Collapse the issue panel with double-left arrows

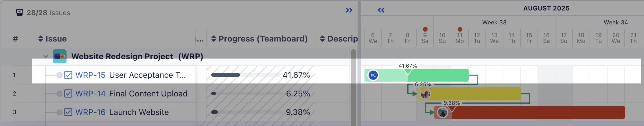[381, 10]
